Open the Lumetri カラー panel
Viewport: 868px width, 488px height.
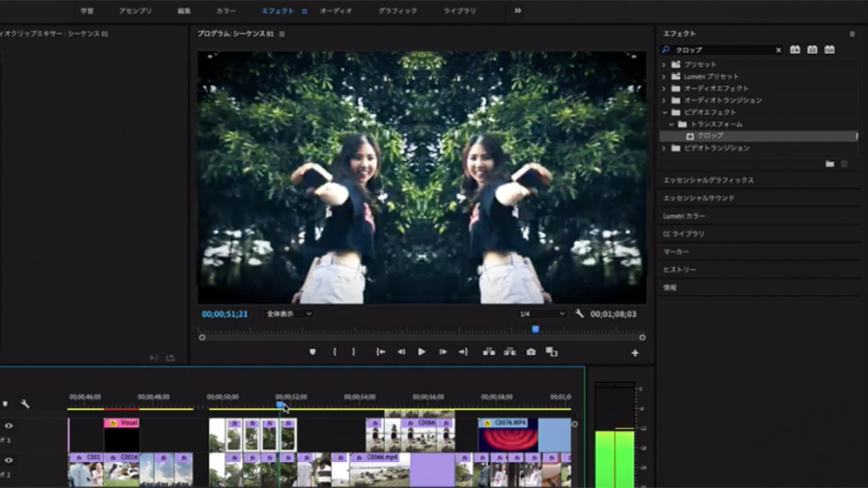point(684,216)
